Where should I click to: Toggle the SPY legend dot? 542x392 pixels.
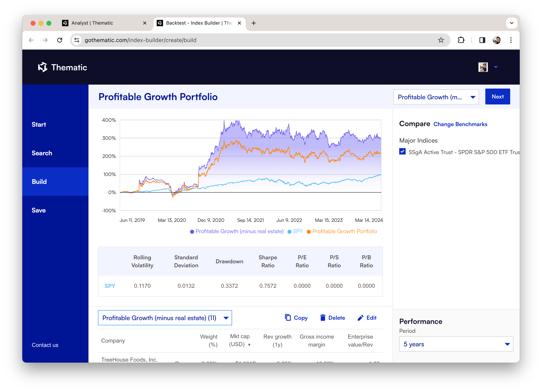click(289, 232)
